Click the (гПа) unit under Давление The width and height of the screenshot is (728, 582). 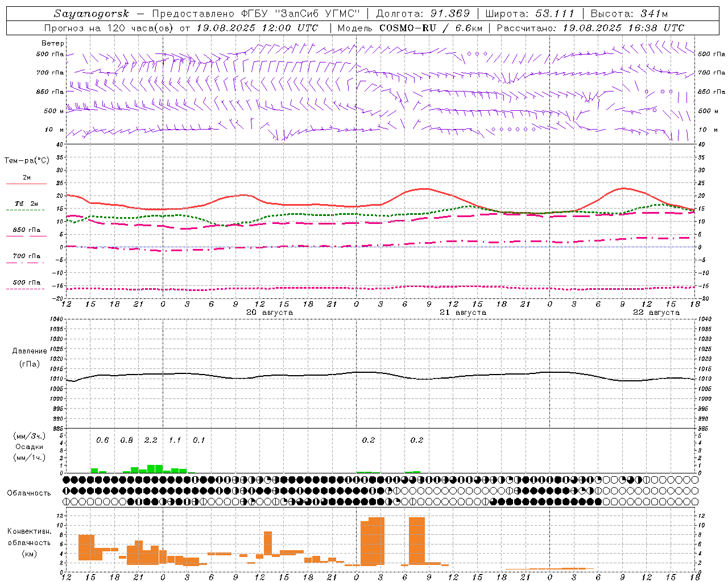[x=30, y=364]
